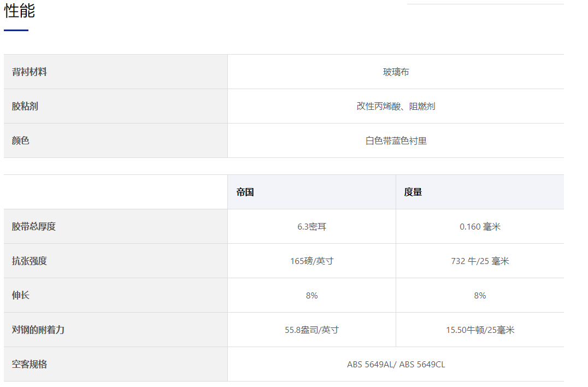
Task: Click the 0.160 毫米 thickness value
Action: click(x=480, y=227)
